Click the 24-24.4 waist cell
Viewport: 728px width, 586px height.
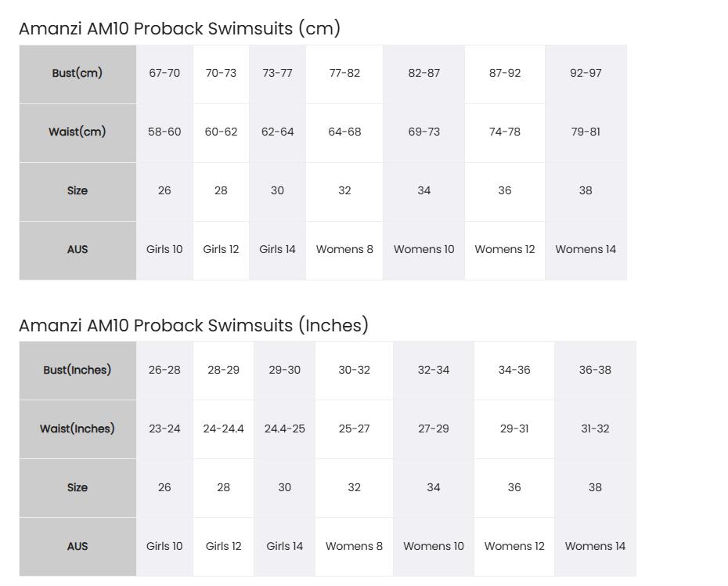point(223,429)
